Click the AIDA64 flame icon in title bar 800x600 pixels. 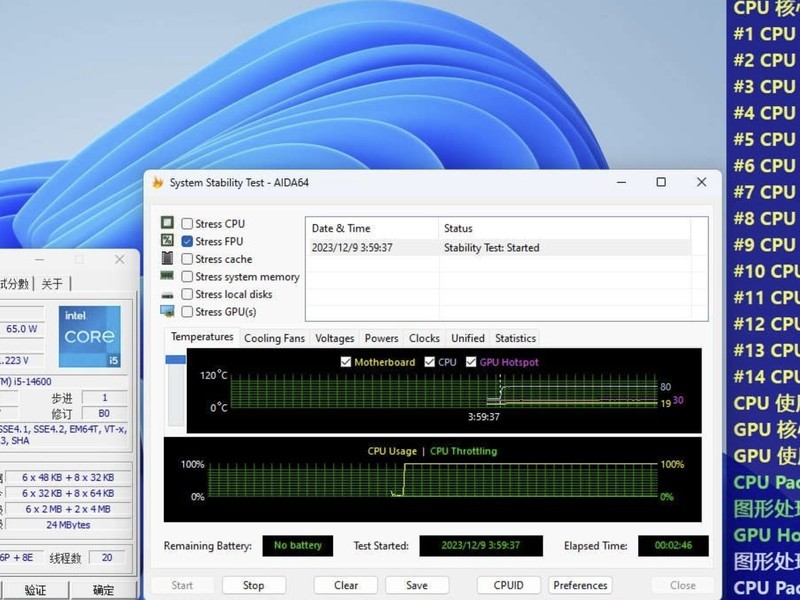(x=158, y=182)
